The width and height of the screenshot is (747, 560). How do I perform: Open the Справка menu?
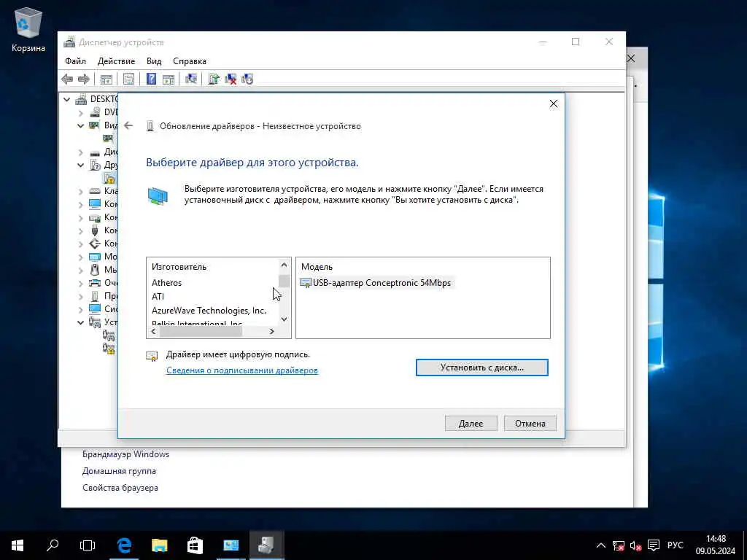click(x=190, y=61)
